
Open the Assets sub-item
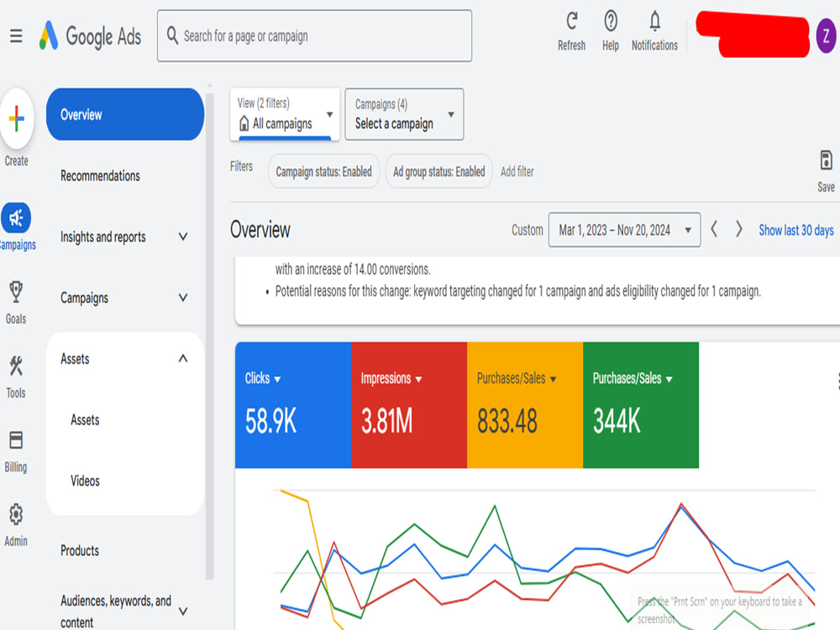85,420
